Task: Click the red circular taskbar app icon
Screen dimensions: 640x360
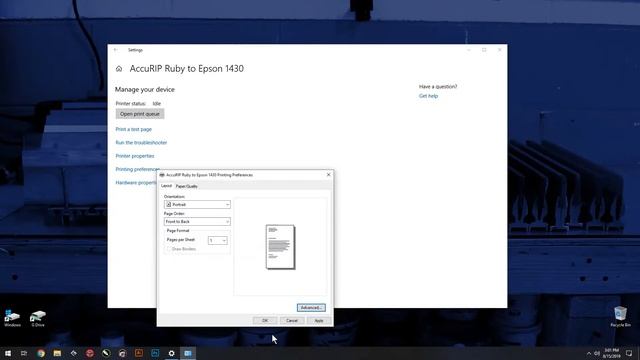Action: [x=90, y=353]
